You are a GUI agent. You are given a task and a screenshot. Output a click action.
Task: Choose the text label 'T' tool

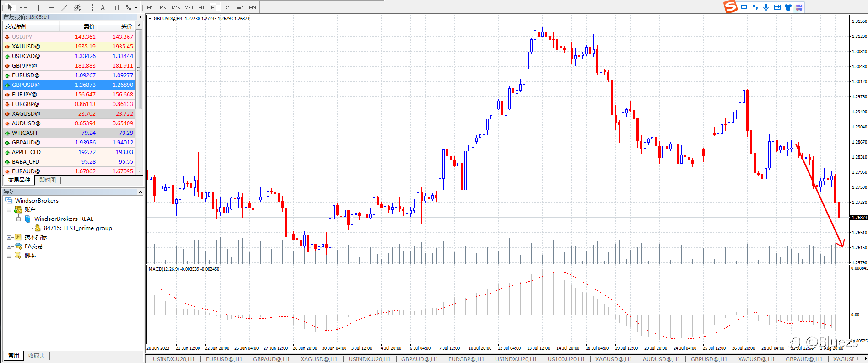point(115,7)
